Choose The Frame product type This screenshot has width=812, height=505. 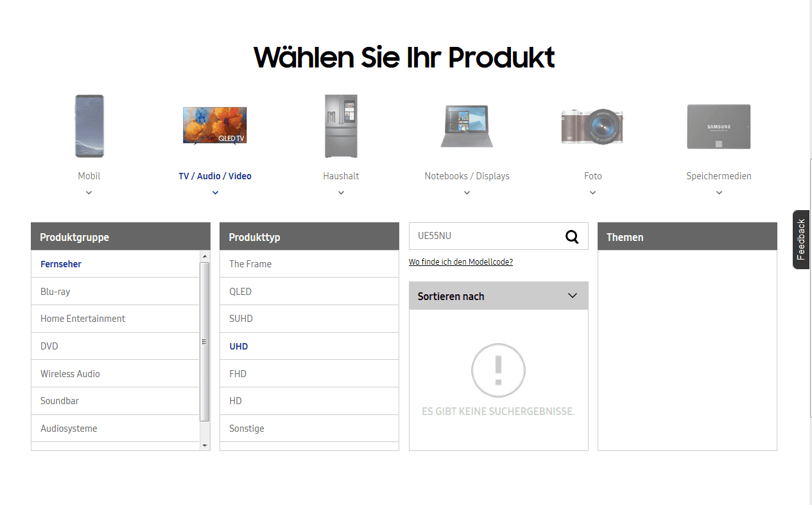pyautogui.click(x=309, y=264)
